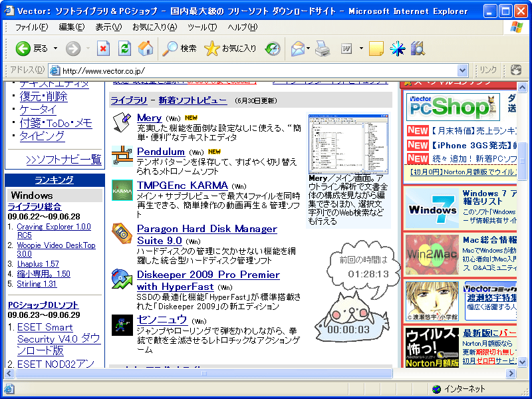
Task: Click the yellow note toolbar icon
Action: 376,49
